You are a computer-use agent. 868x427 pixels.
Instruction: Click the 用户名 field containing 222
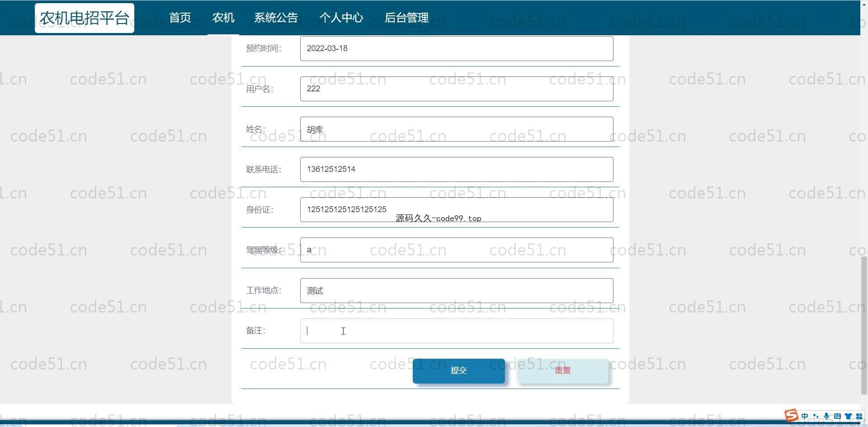(x=457, y=89)
